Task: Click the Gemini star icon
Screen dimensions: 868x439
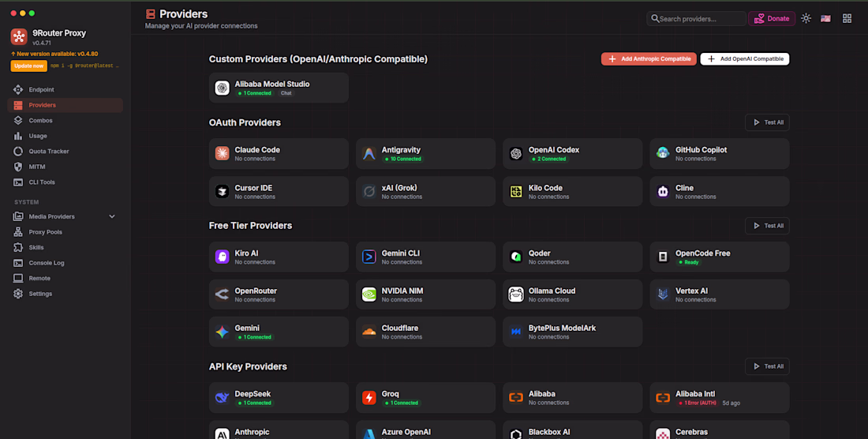Action: coord(222,332)
